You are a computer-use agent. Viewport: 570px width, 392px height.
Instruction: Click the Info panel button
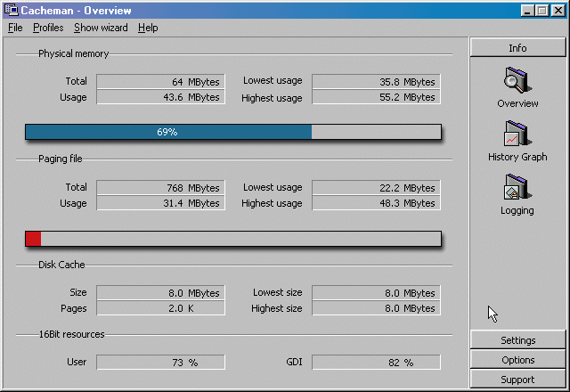coord(517,47)
